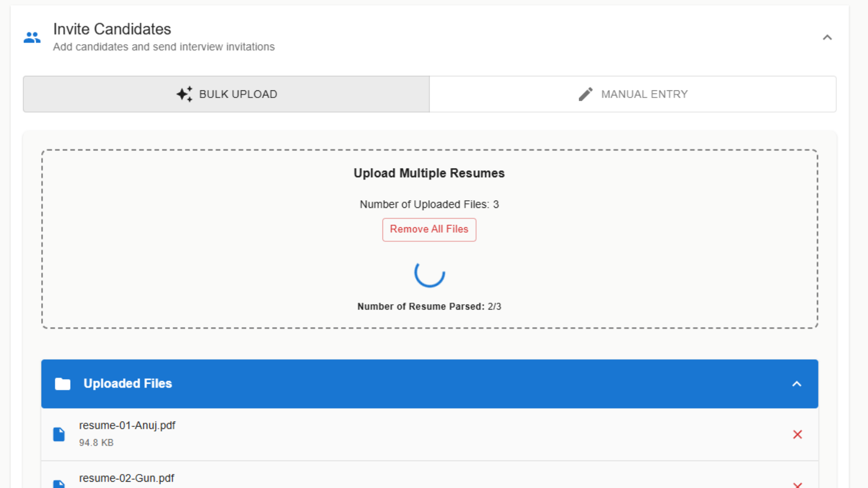Click the resume parsing progress spinner
Screen dimensions: 868x488
(x=429, y=273)
